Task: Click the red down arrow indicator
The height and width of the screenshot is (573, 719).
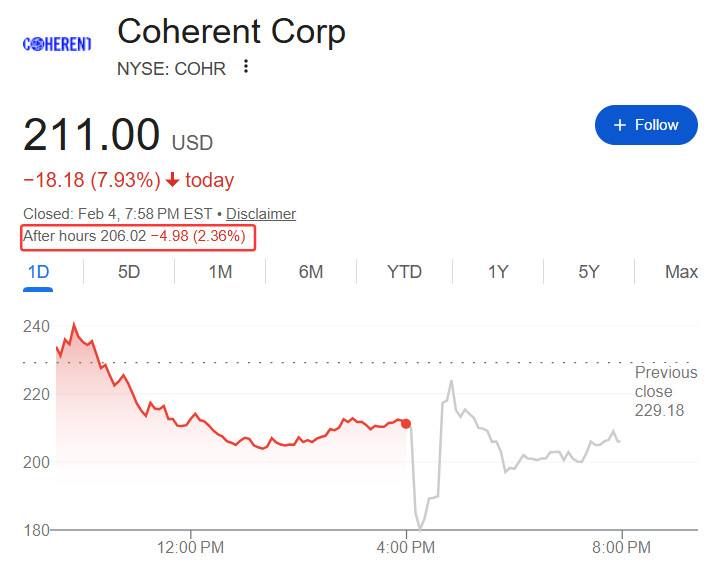Action: point(173,181)
